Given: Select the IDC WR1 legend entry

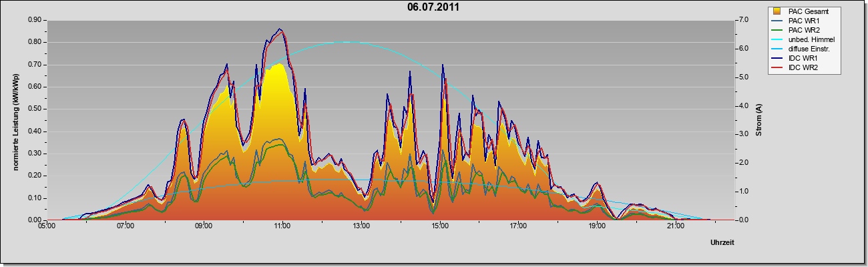Looking at the screenshot, I should tap(804, 59).
